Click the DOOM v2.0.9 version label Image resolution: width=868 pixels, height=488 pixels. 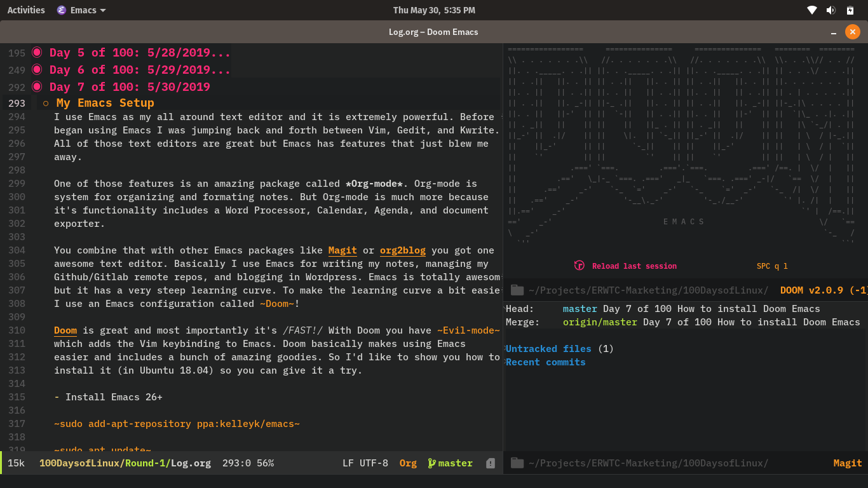click(x=824, y=290)
